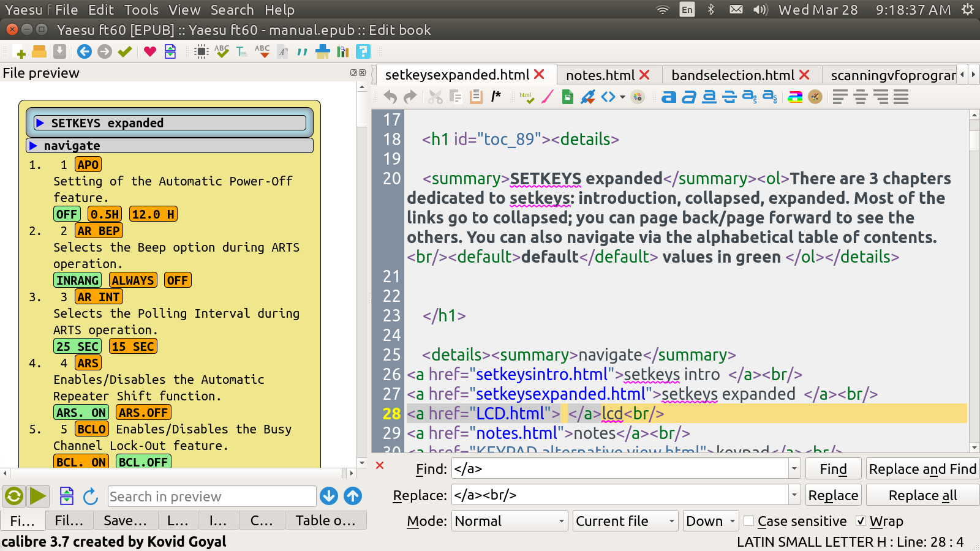
Task: Click the Replace all button
Action: tap(922, 495)
